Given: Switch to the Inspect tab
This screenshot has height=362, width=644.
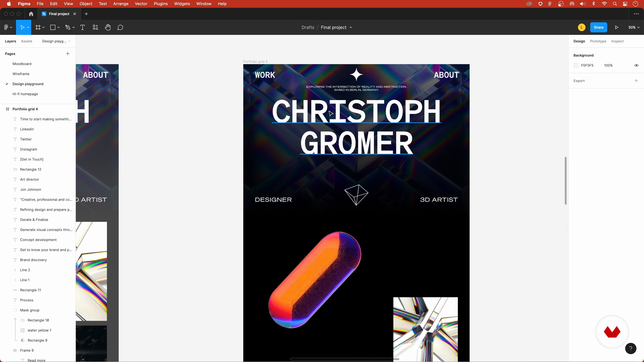Looking at the screenshot, I should coord(617,41).
